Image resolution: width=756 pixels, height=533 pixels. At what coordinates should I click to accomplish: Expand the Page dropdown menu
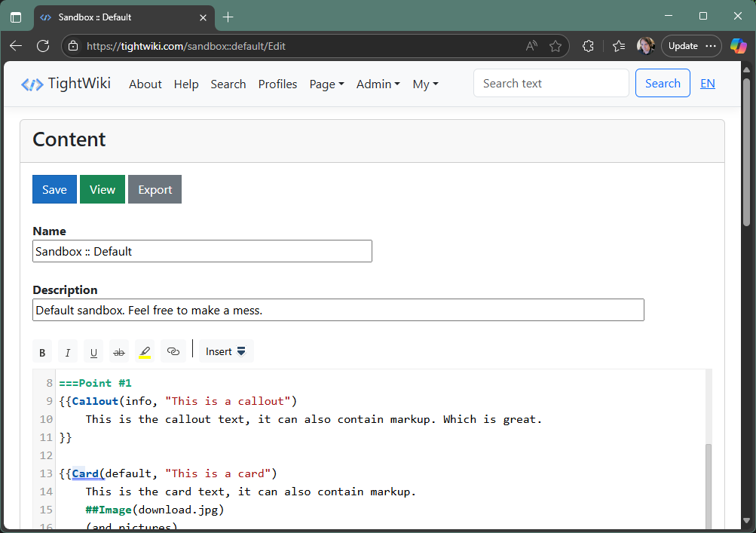click(x=327, y=84)
